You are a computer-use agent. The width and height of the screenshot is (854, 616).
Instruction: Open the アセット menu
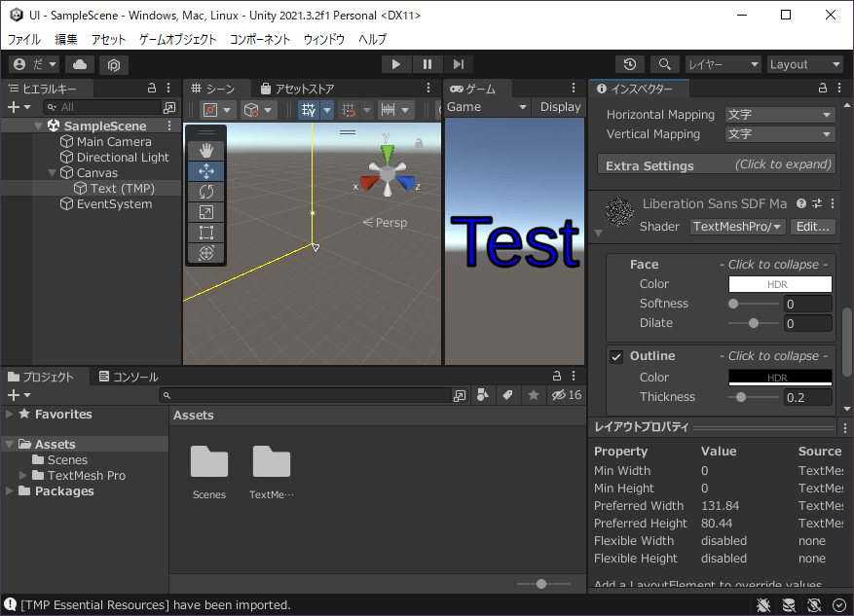pos(108,39)
